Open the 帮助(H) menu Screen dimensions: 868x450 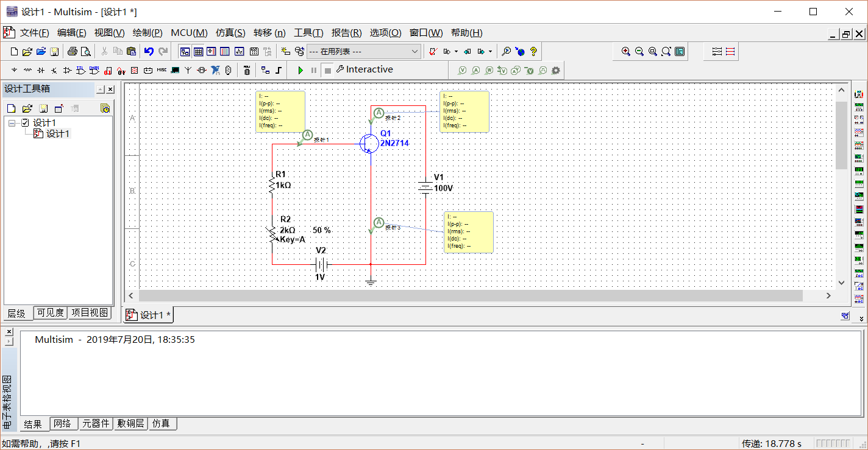tap(466, 33)
